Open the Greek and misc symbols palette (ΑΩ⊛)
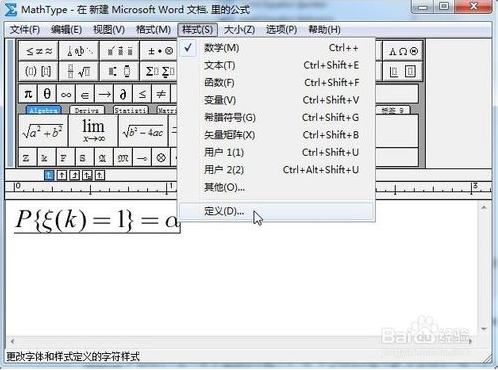The width and height of the screenshot is (498, 370). 403,51
